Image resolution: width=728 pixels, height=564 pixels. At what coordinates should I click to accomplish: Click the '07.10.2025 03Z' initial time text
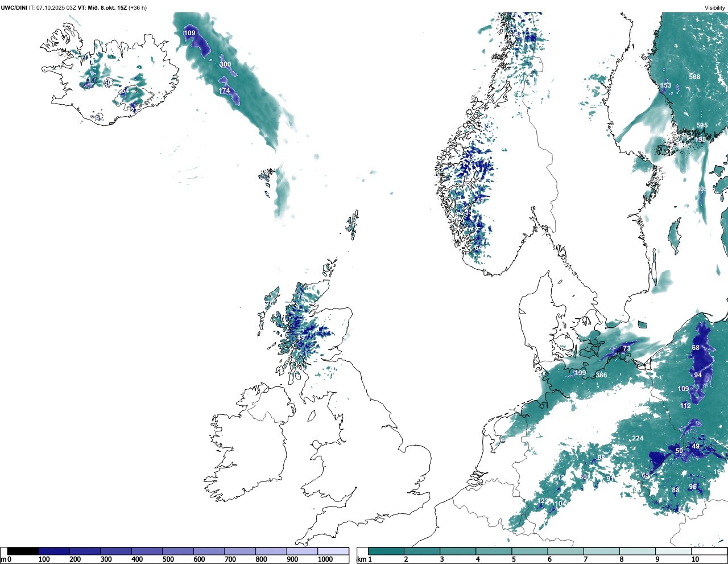[56, 8]
